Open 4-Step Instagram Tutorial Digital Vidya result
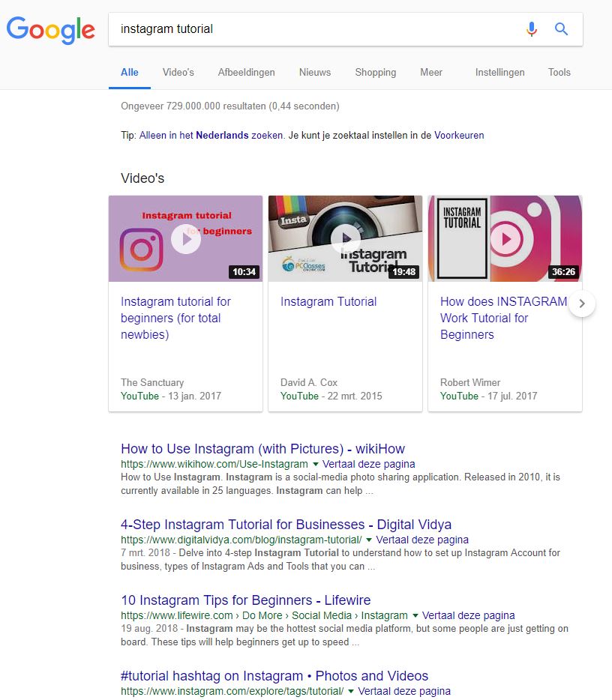The width and height of the screenshot is (612, 700). pos(286,524)
